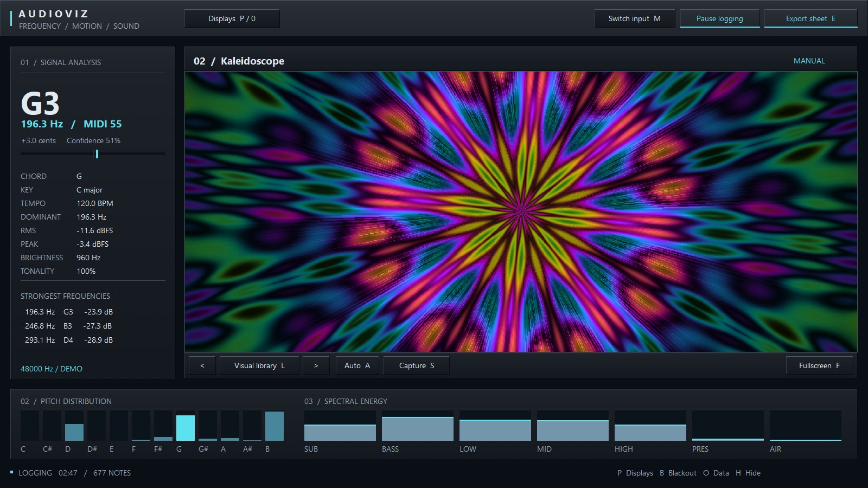Toggle Auto A mode
The image size is (868, 488).
click(x=357, y=365)
